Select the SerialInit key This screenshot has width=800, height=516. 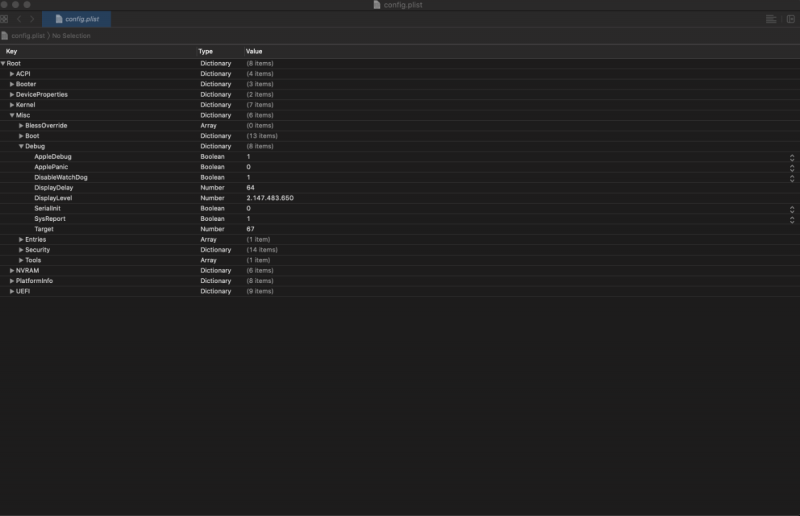click(x=47, y=208)
